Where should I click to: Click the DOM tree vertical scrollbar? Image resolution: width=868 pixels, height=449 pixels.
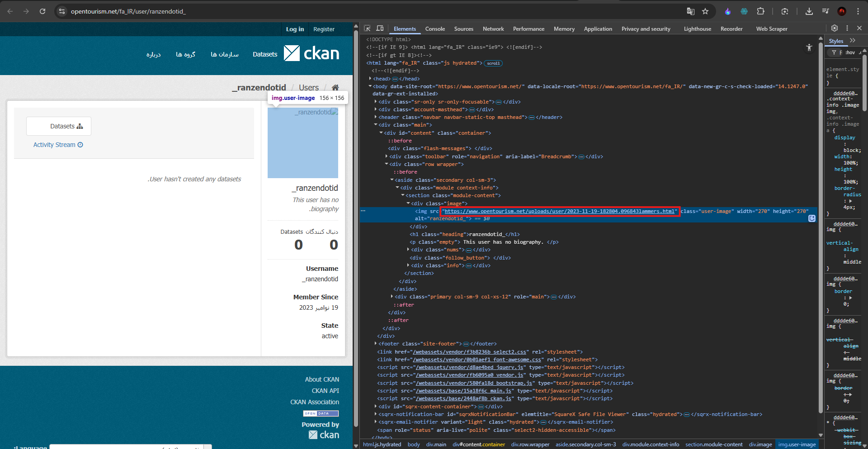point(821,226)
